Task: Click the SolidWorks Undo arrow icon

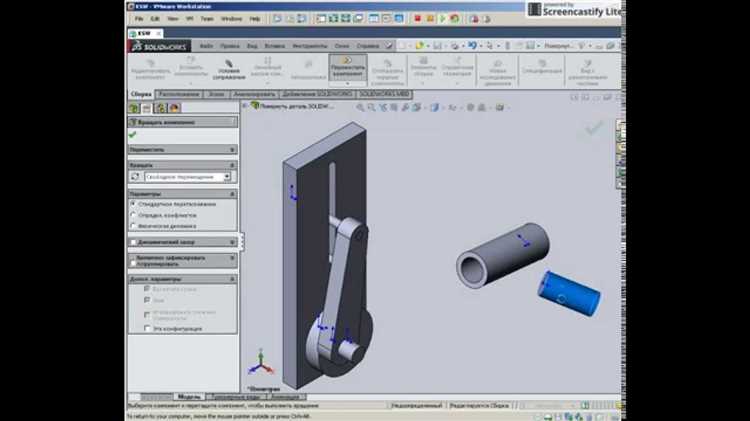Action: point(473,45)
